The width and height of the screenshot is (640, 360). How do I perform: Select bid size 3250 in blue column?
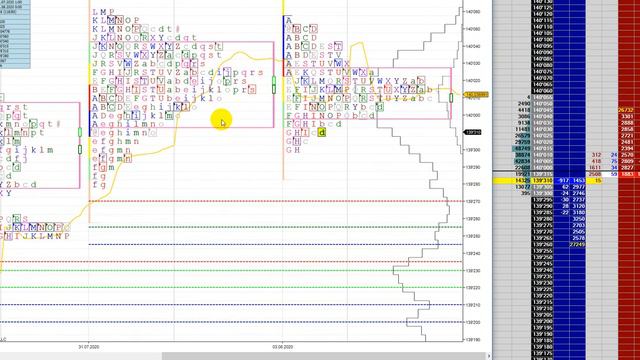coord(578,219)
